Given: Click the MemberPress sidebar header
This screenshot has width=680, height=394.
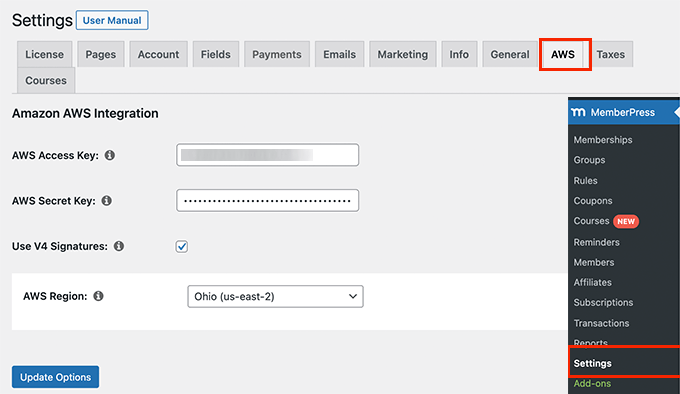Looking at the screenshot, I should pyautogui.click(x=624, y=112).
